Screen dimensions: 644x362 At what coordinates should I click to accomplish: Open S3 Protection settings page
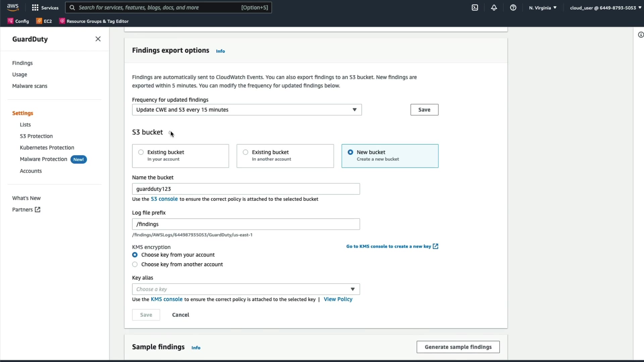tap(36, 136)
